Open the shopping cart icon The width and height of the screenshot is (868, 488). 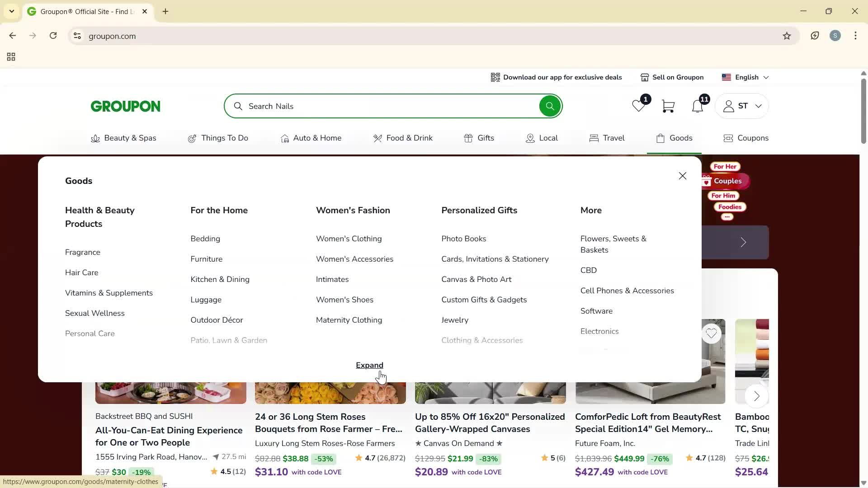tap(668, 106)
